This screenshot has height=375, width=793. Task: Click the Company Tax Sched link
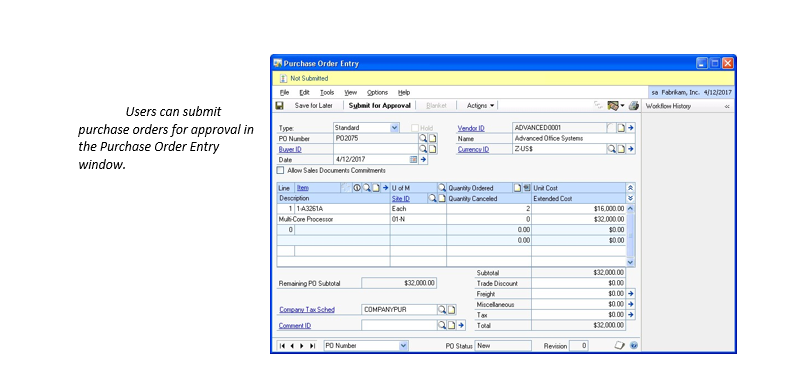tap(307, 310)
